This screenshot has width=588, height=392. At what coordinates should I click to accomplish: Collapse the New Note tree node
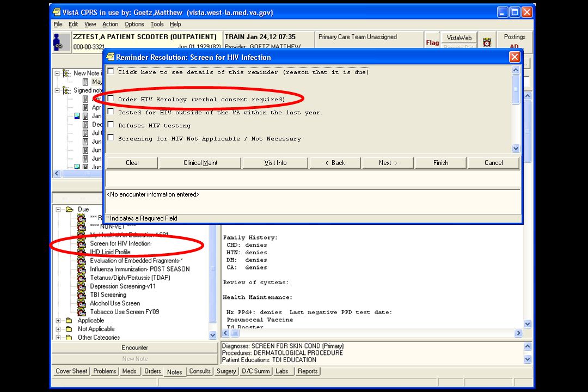[x=57, y=73]
